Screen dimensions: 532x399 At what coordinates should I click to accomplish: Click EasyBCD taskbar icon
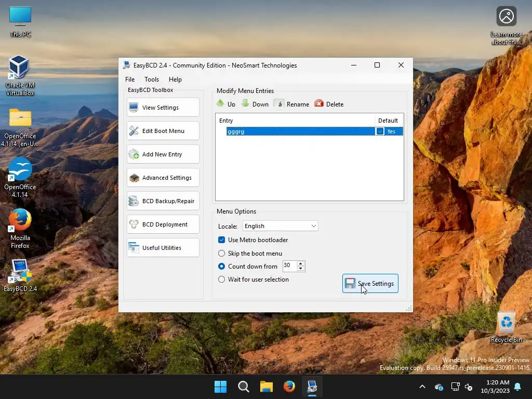(x=312, y=387)
